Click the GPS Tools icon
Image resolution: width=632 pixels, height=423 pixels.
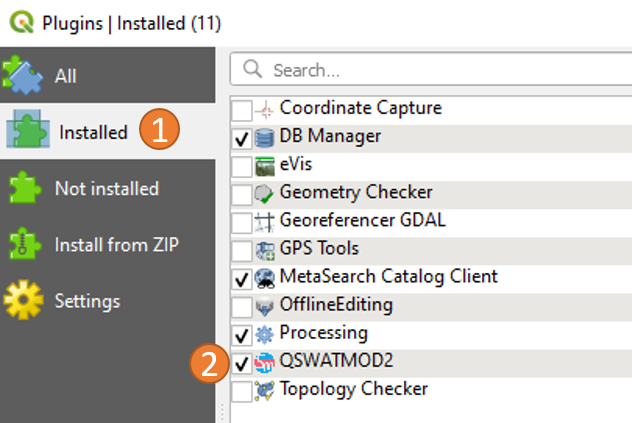(265, 250)
